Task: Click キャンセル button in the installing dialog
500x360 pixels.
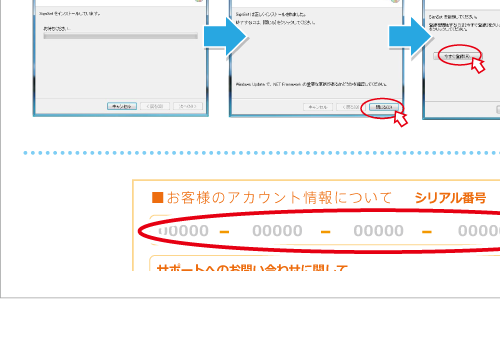Action: coord(122,106)
